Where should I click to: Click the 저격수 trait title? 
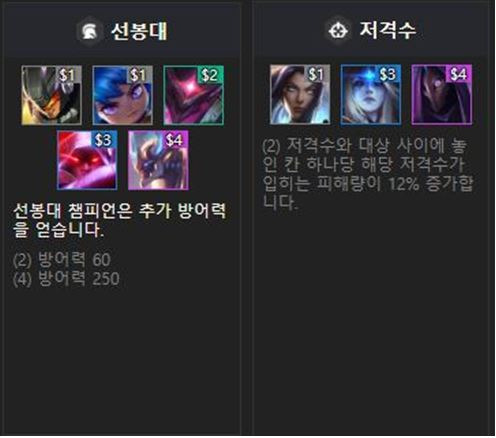[388, 30]
